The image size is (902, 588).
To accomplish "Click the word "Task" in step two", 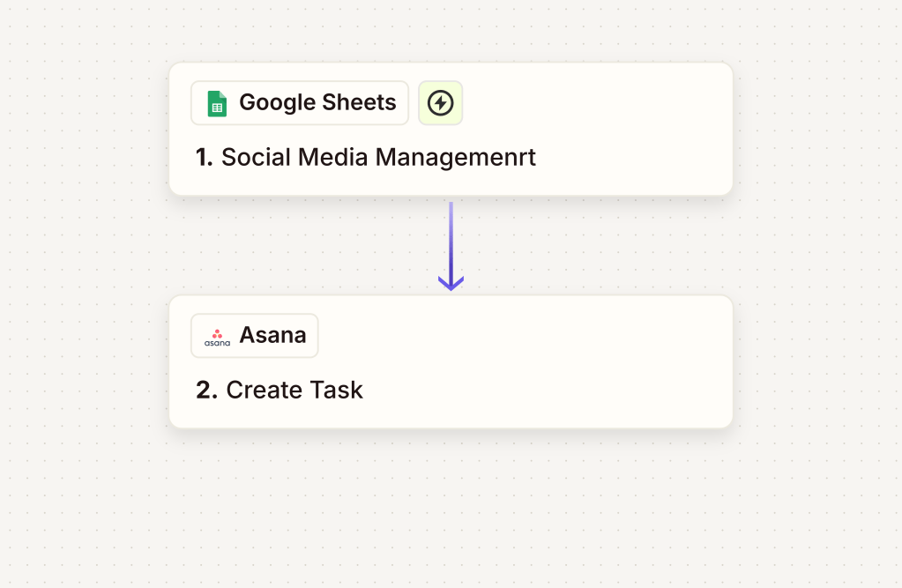I will [x=338, y=391].
